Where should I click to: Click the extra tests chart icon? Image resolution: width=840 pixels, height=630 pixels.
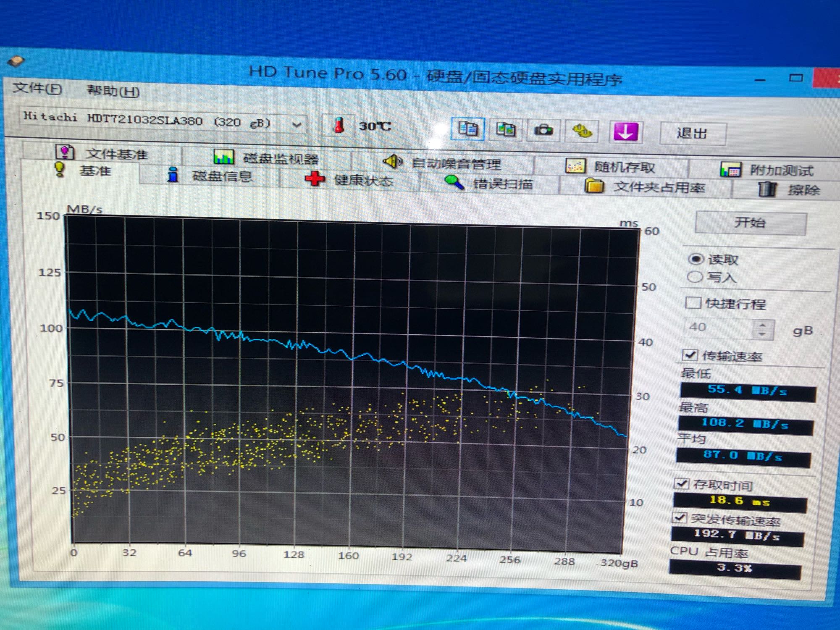click(730, 170)
